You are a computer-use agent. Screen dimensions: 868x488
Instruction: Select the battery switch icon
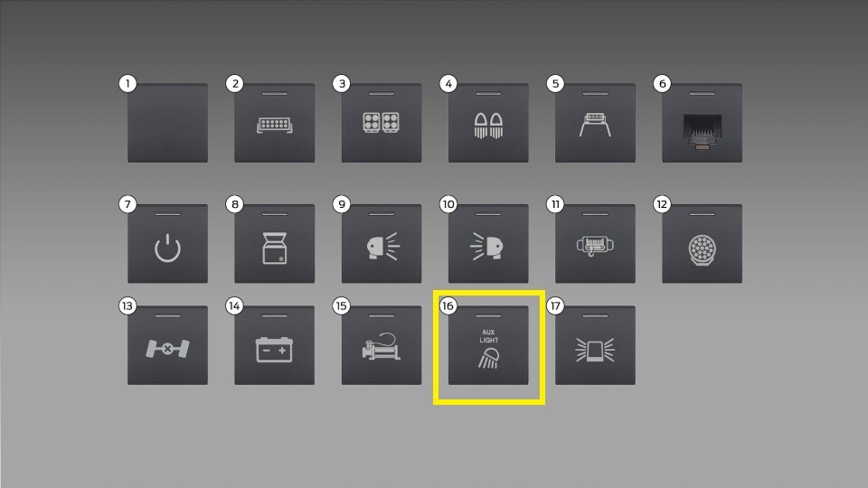(275, 345)
